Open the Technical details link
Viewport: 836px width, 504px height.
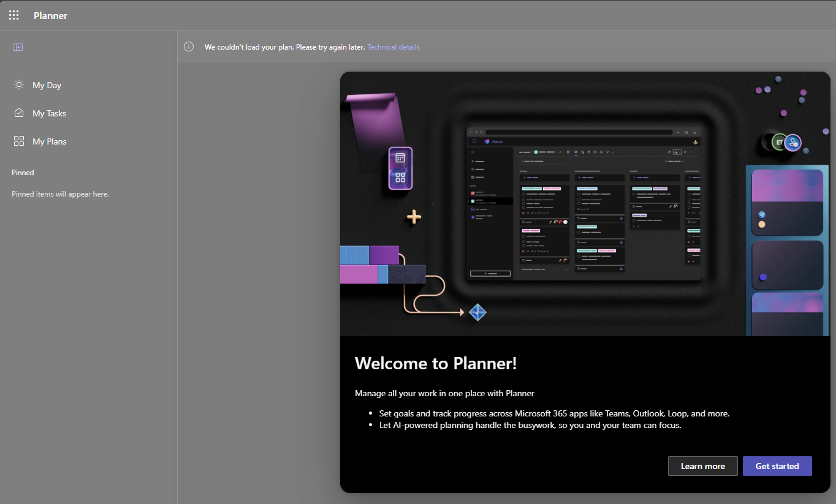[x=393, y=47]
